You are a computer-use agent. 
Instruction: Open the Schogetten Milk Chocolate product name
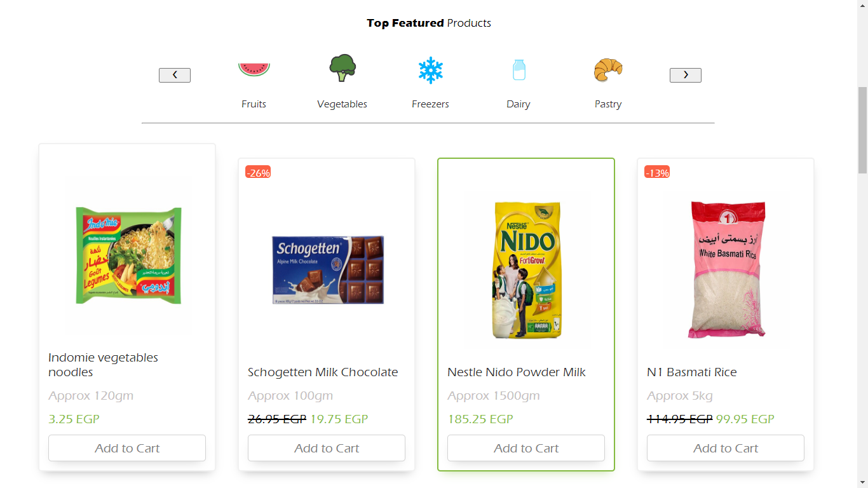click(323, 372)
